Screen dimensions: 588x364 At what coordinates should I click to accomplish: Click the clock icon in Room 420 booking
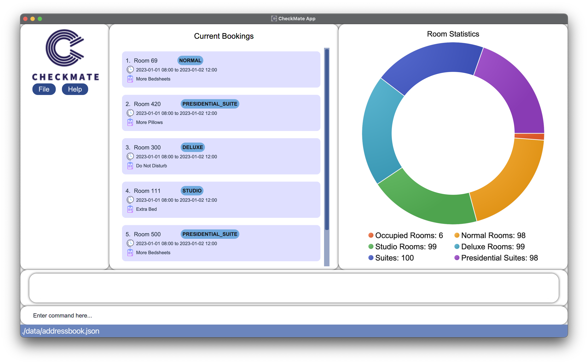point(130,113)
